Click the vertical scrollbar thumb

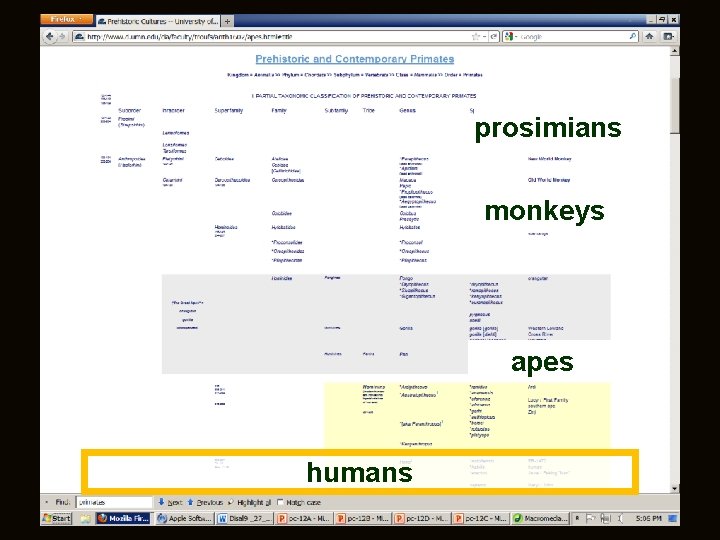click(x=675, y=106)
